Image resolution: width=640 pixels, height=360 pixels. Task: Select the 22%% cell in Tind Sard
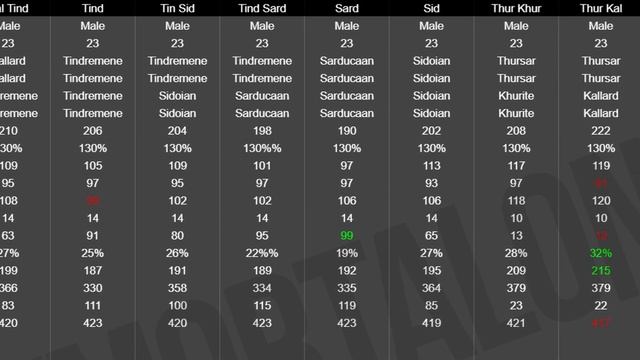click(262, 253)
